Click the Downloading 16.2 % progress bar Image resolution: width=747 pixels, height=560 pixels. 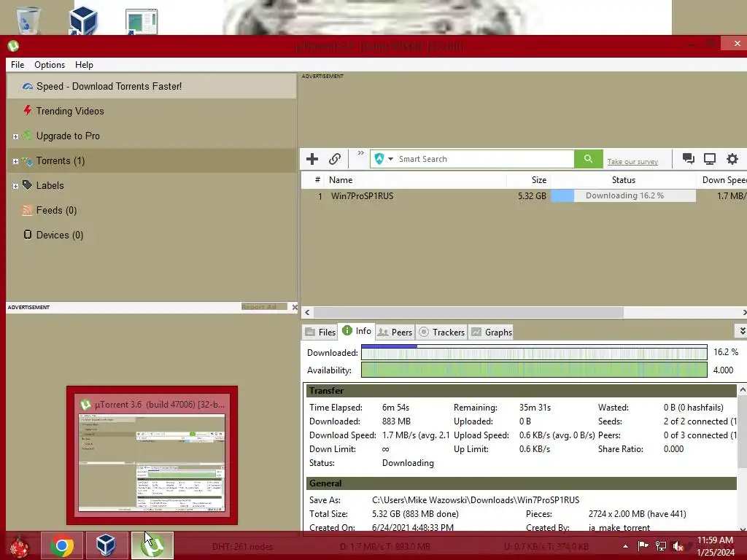623,195
